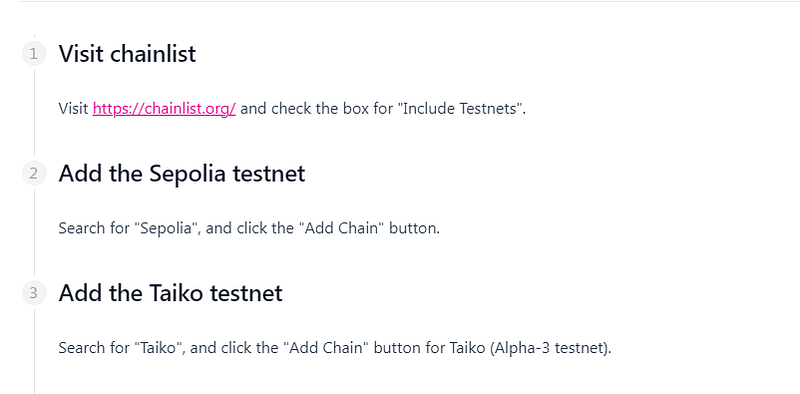Screen dimensions: 800x394
Task: Click the word "Visit" before the link
Action: [x=73, y=109]
